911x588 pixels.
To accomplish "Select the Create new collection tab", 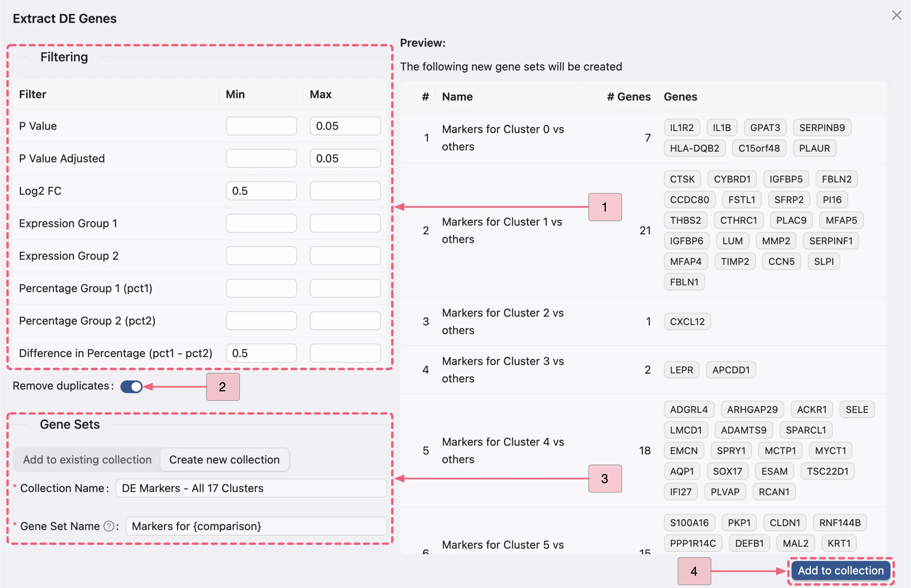I will tap(224, 459).
